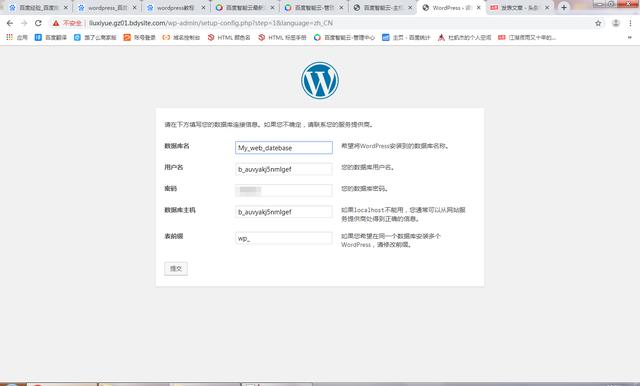Open the Chrome three-dot menu

tap(630, 23)
